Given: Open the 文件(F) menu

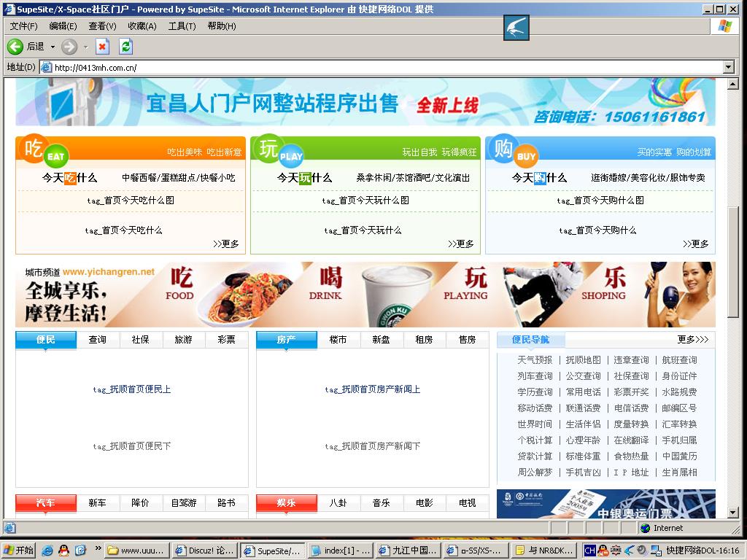Looking at the screenshot, I should click(23, 26).
